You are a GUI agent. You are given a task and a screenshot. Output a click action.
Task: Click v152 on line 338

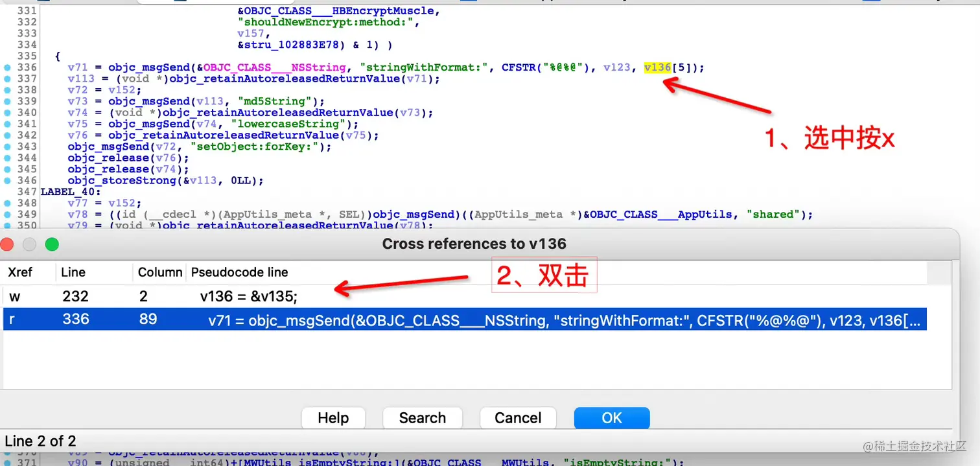[x=122, y=90]
